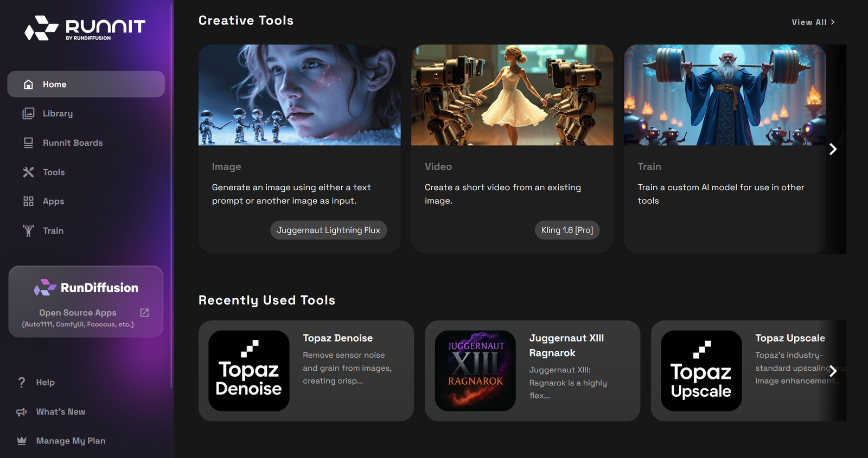The width and height of the screenshot is (868, 458).
Task: Click 'Generate an image using' description
Action: pyautogui.click(x=291, y=194)
